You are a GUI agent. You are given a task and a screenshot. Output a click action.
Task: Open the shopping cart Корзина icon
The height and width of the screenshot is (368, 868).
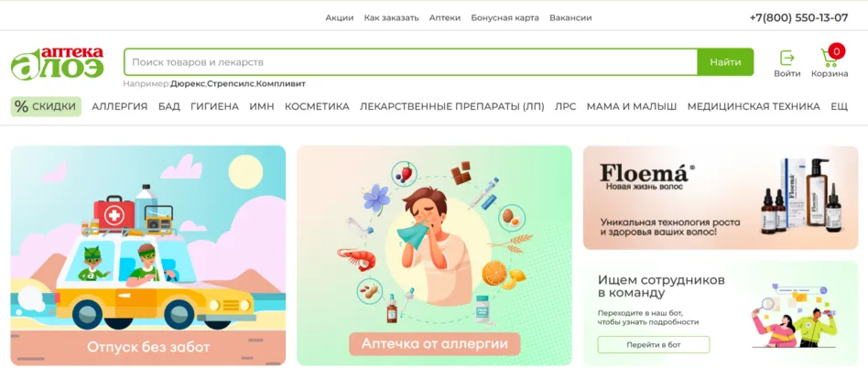830,64
